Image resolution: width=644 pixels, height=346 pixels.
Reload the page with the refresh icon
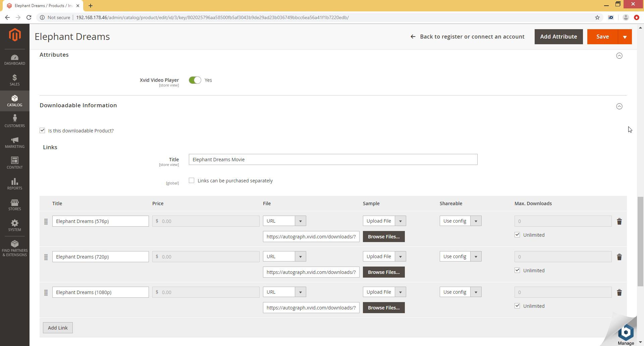pyautogui.click(x=29, y=17)
